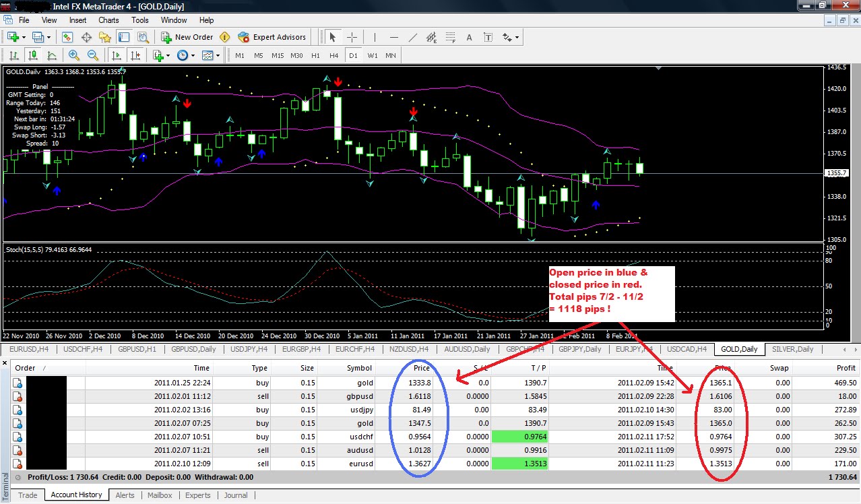Open the Tools menu
This screenshot has width=861, height=504.
(x=140, y=20)
